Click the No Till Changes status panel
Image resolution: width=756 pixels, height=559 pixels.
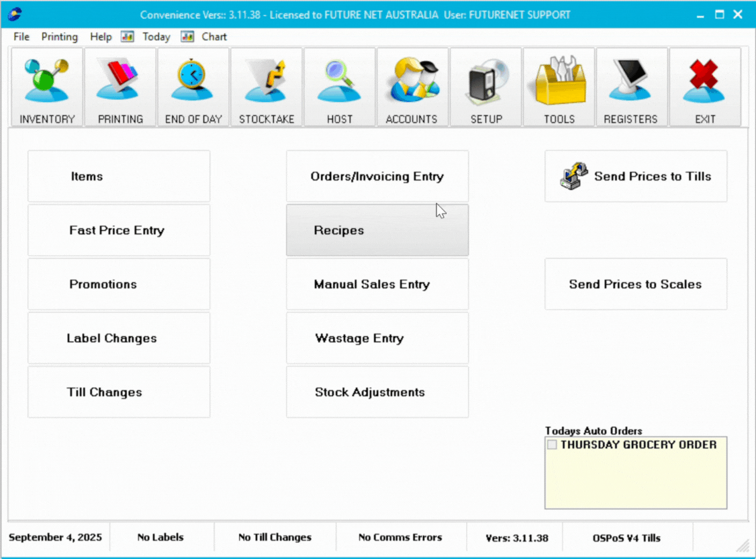pyautogui.click(x=275, y=538)
